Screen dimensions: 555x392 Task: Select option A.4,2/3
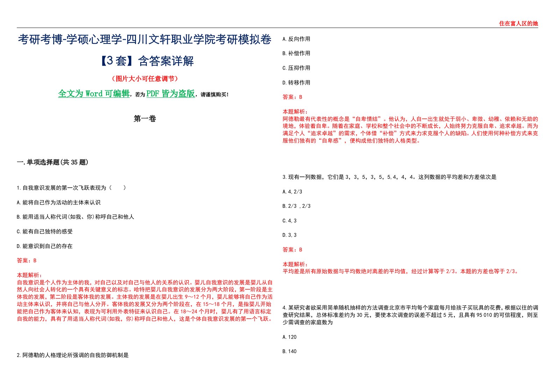tap(292, 192)
